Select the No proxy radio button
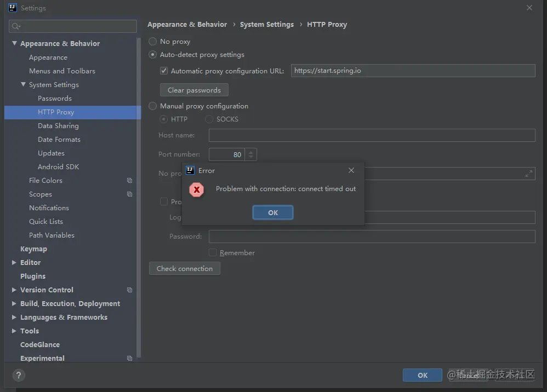547x392 pixels. point(153,42)
